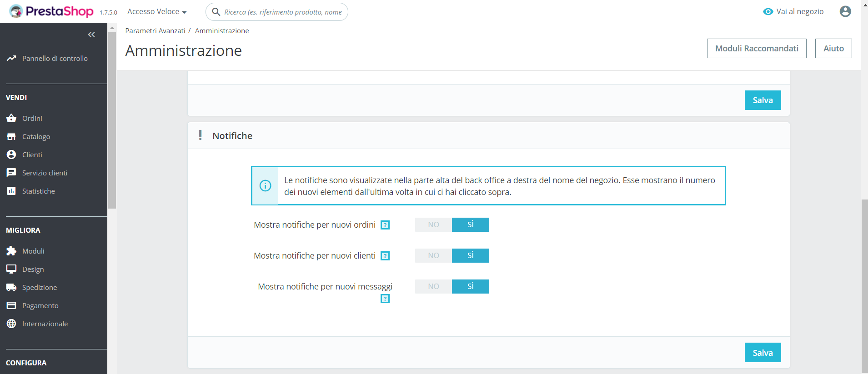Set nuovi clienti notifications to NO
This screenshot has height=374, width=868.
433,255
